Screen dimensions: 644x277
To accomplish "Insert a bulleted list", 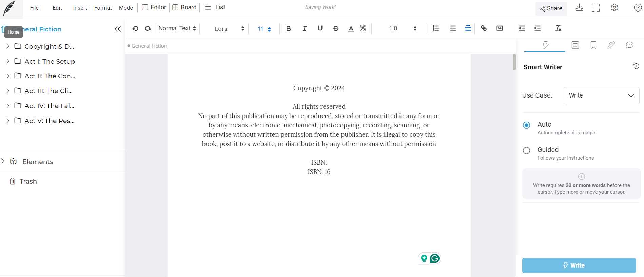I will click(453, 28).
